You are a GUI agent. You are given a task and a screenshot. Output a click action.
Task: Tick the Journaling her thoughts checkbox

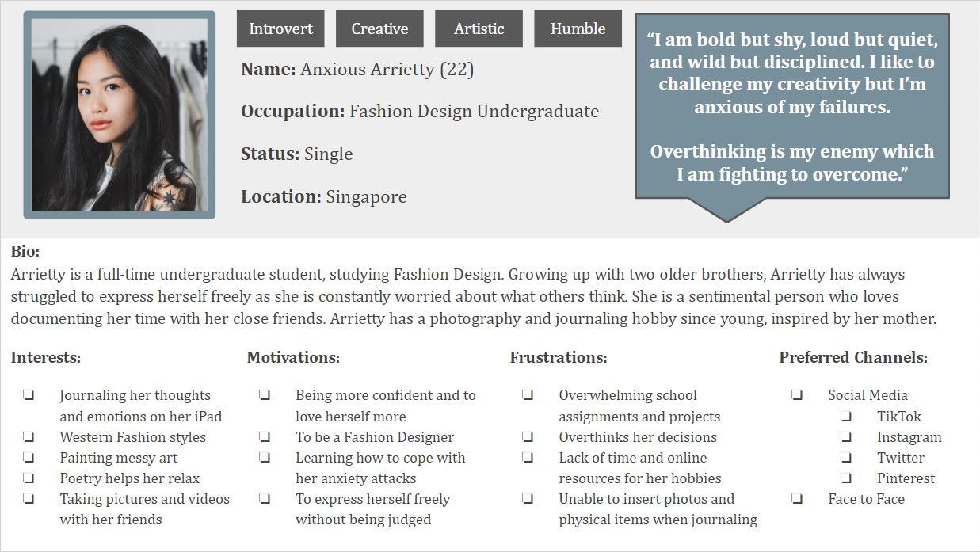coord(29,395)
